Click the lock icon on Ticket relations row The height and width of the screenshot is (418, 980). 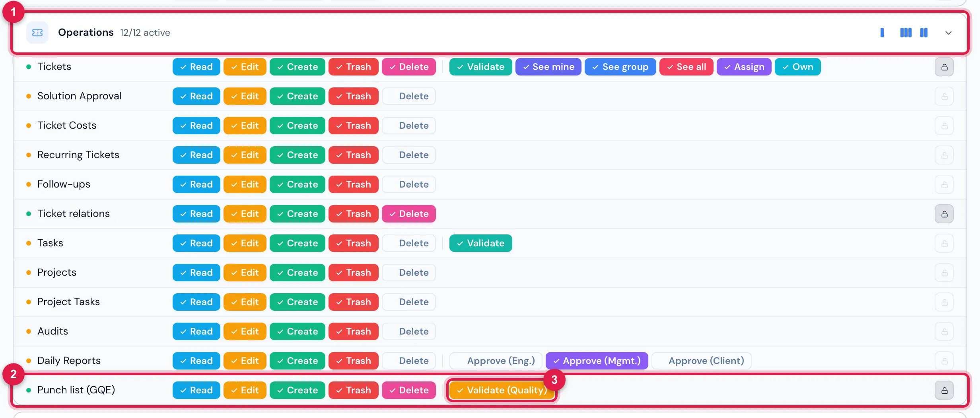944,214
